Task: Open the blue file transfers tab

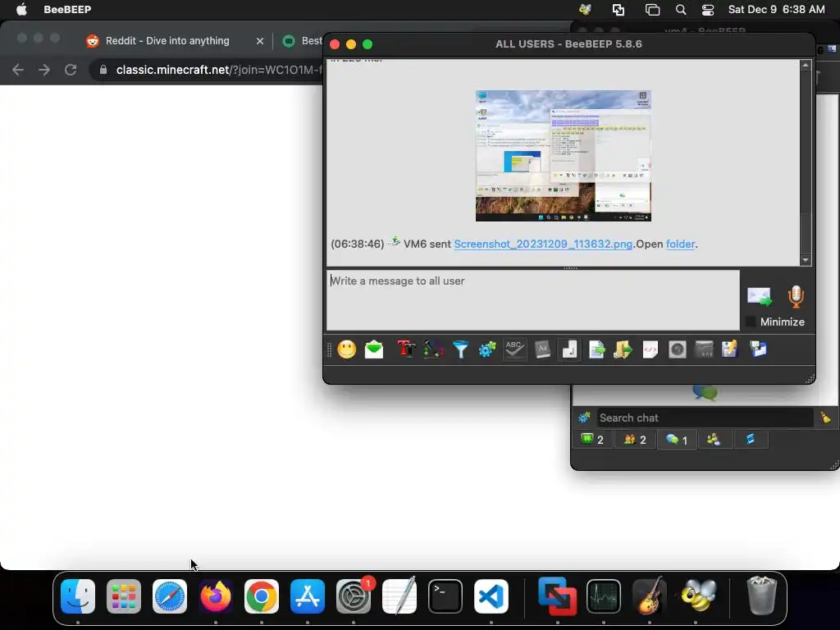Action: coord(750,440)
